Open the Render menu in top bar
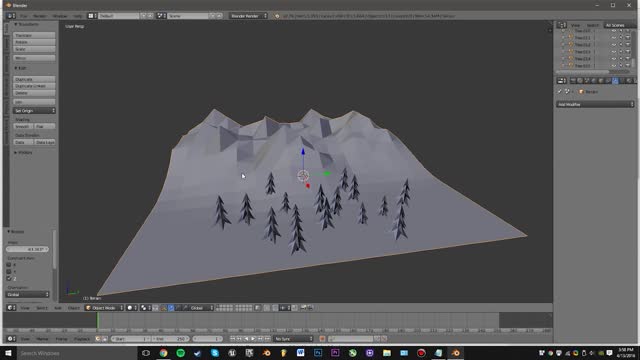Screen dimensions: 640x360 (x=40, y=16)
